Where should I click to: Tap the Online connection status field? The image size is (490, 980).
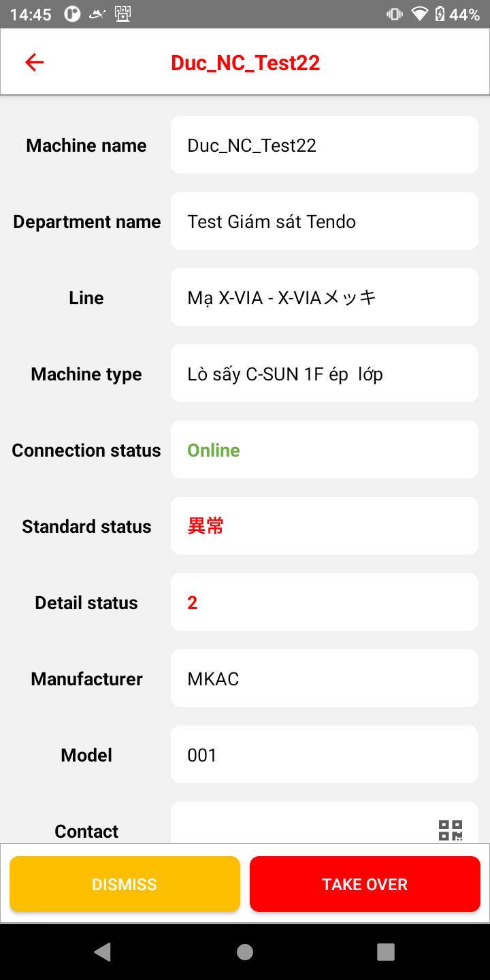pyautogui.click(x=324, y=450)
